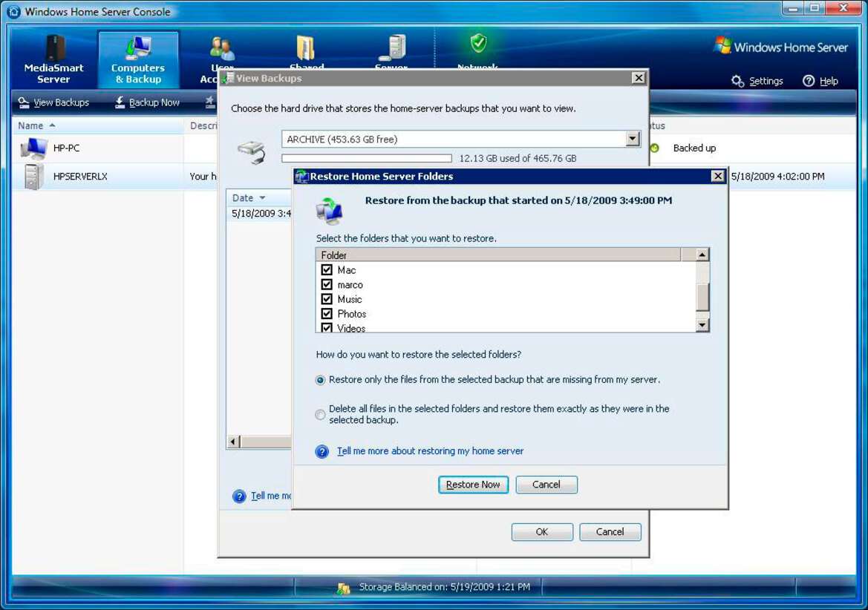
Task: Click the external hard drive icon
Action: 252,152
